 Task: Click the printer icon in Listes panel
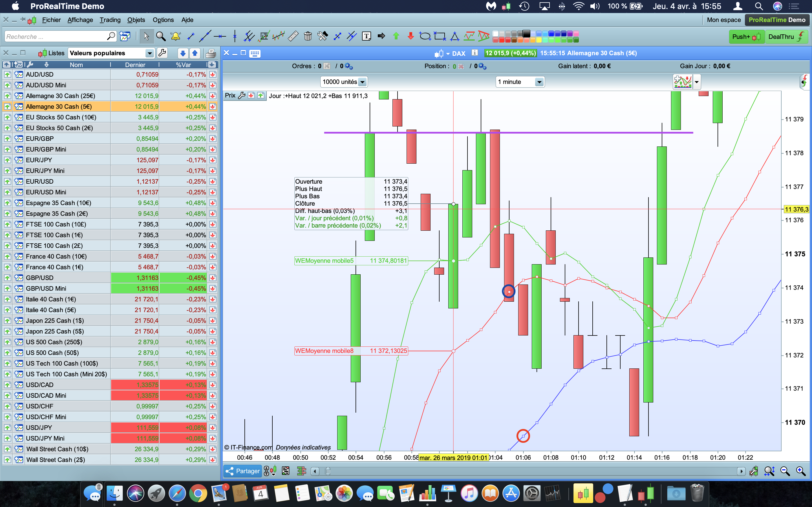pyautogui.click(x=211, y=53)
